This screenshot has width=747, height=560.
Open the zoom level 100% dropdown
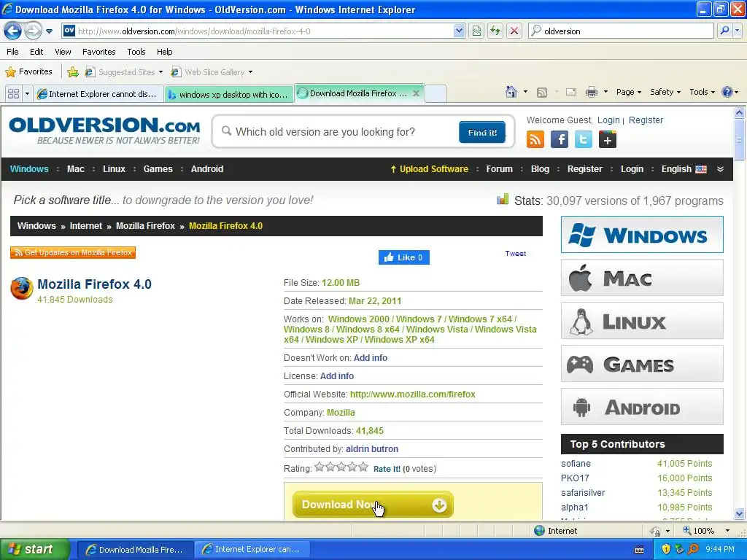727,531
